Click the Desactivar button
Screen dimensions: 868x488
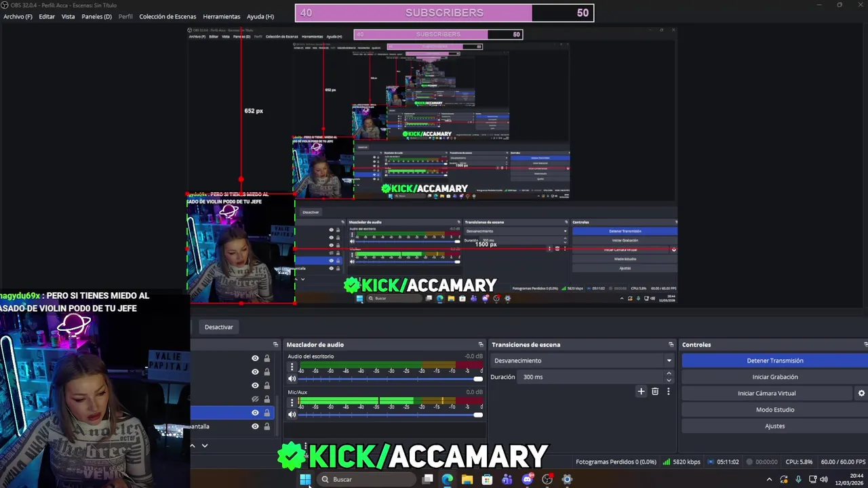click(x=219, y=327)
